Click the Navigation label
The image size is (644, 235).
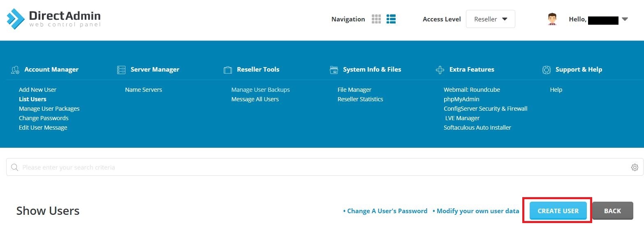348,19
